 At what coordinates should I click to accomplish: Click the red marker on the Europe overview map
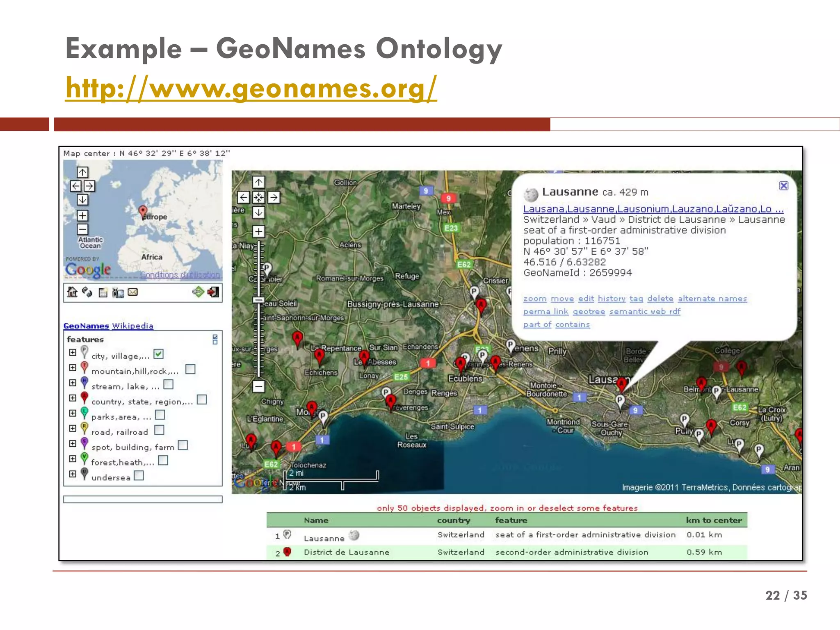click(x=143, y=212)
